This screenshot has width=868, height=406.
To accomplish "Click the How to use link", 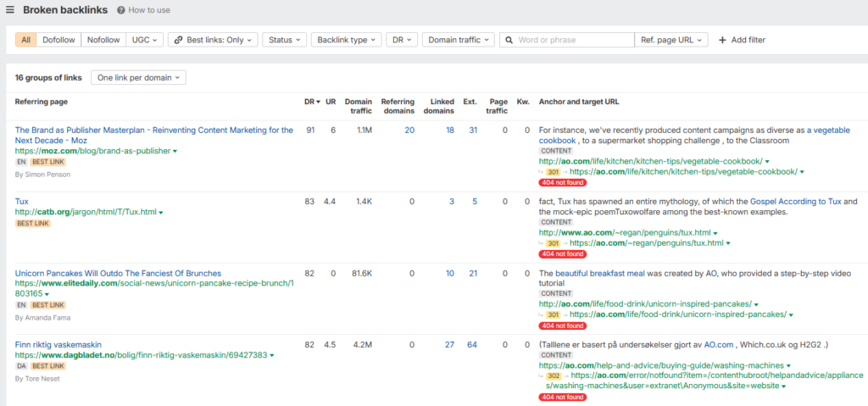I will (149, 10).
